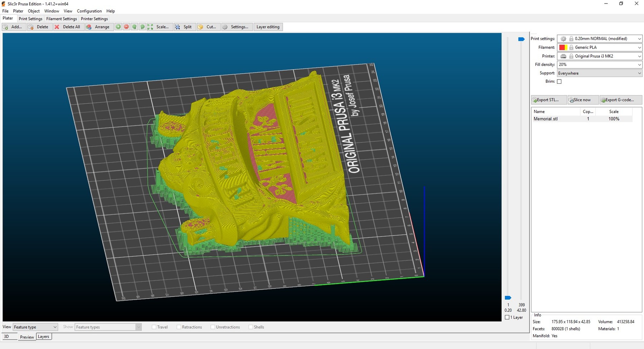
Task: Switch to the Filament Settings tab
Action: [x=62, y=19]
